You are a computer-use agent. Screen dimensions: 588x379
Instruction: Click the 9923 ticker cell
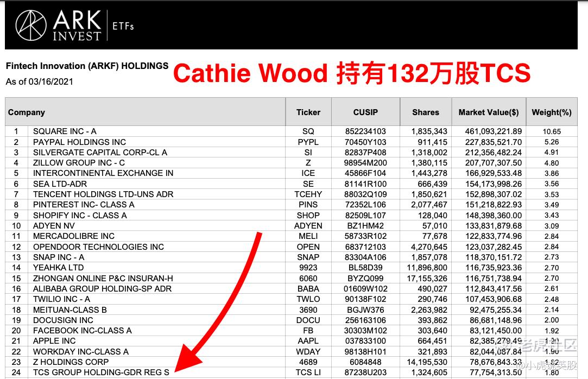308,268
